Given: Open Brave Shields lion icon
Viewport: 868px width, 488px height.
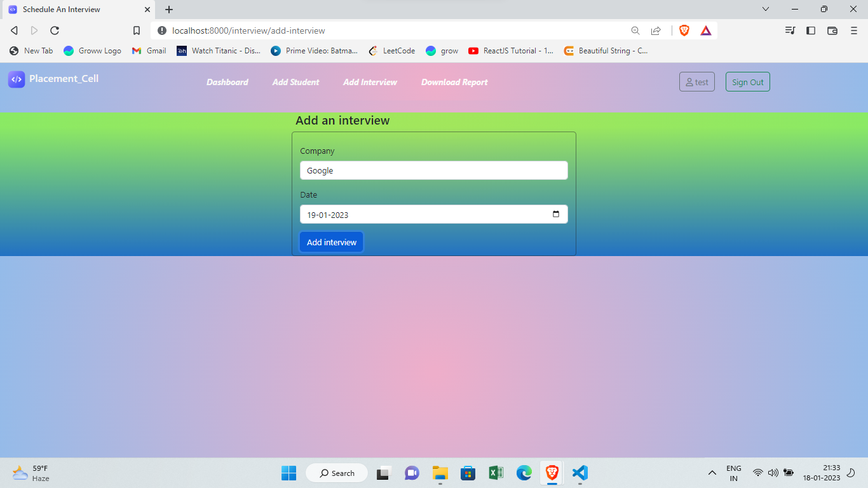Looking at the screenshot, I should coord(684,30).
